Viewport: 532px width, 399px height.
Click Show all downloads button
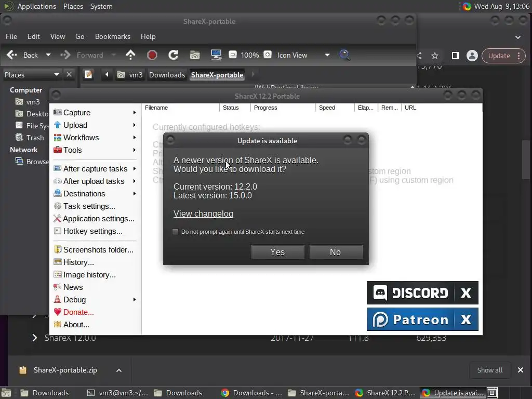[x=490, y=370]
